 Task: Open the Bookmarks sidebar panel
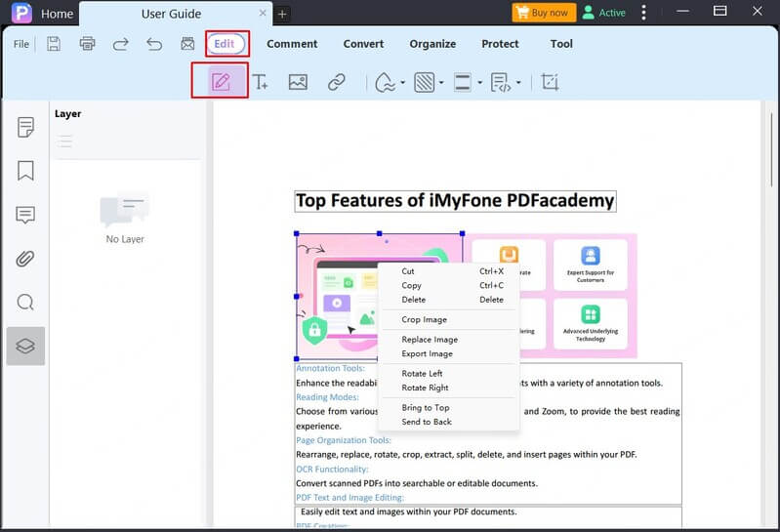[x=25, y=171]
